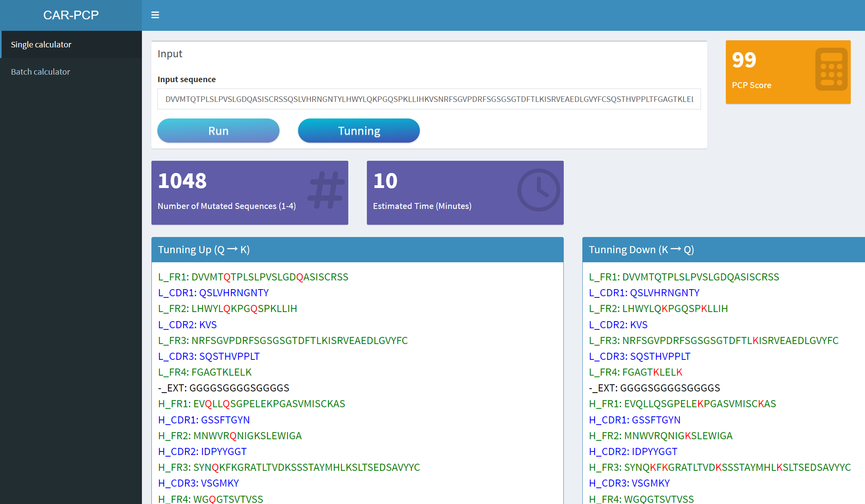Toggle the hamburger sidebar menu icon
The height and width of the screenshot is (504, 865).
[155, 15]
